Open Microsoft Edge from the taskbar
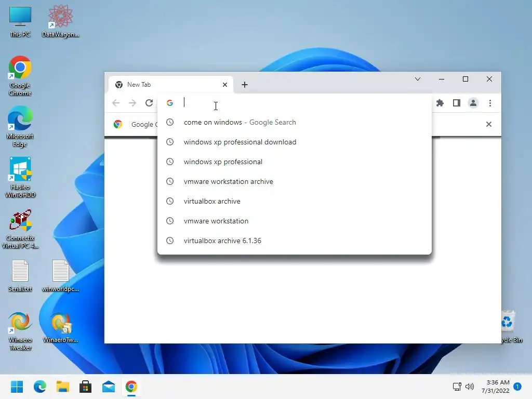 (x=40, y=387)
